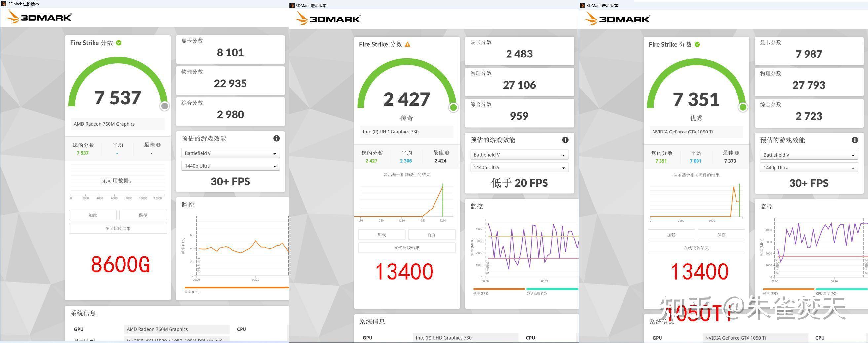Click the 保存 button in the 8600G window
This screenshot has width=868, height=343.
coord(143,215)
